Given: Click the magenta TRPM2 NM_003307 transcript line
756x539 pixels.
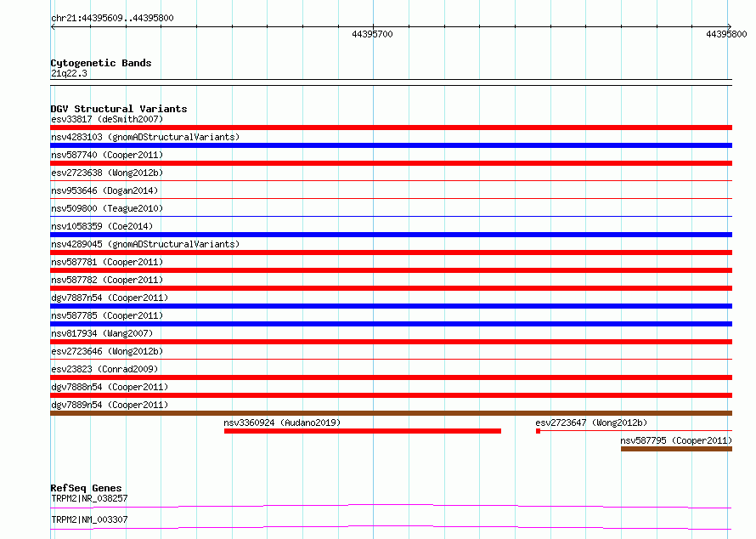Looking at the screenshot, I should (391, 527).
